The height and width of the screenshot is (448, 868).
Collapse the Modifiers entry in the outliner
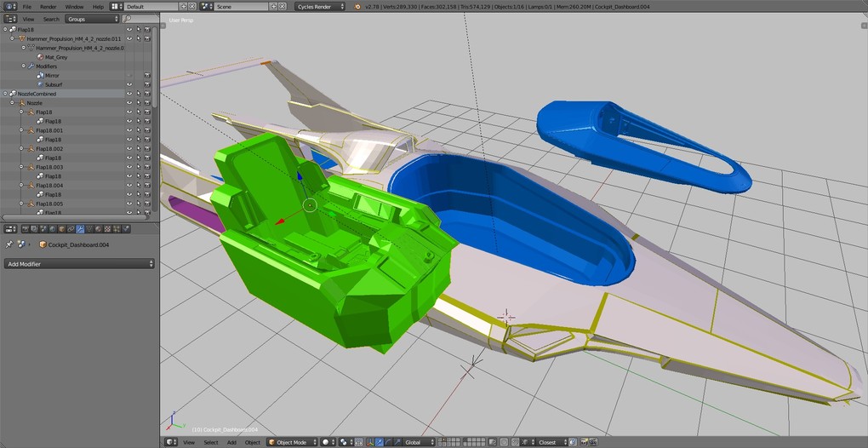(x=24, y=66)
